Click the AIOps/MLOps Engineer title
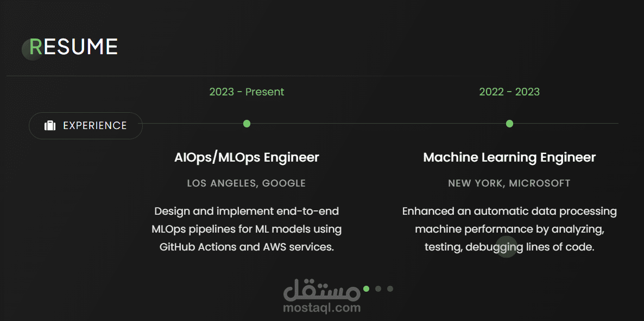Image resolution: width=644 pixels, height=321 pixels. (x=247, y=157)
